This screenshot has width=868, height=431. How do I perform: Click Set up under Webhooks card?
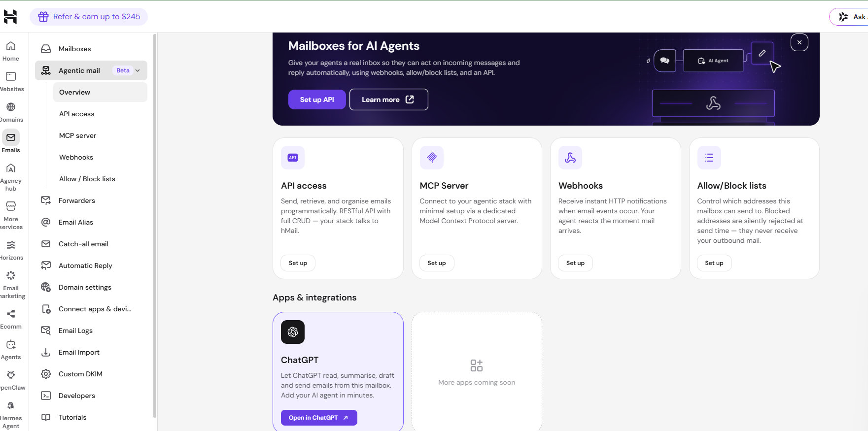[x=575, y=263]
